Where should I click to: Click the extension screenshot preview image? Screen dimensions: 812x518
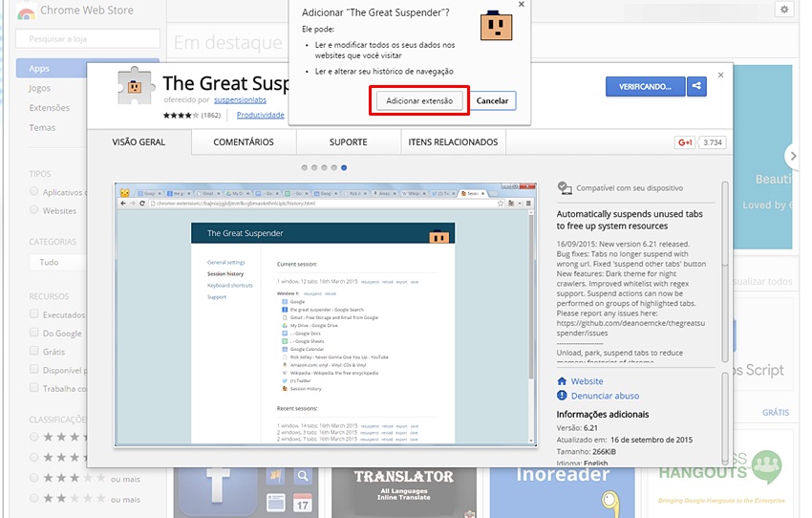pos(326,314)
